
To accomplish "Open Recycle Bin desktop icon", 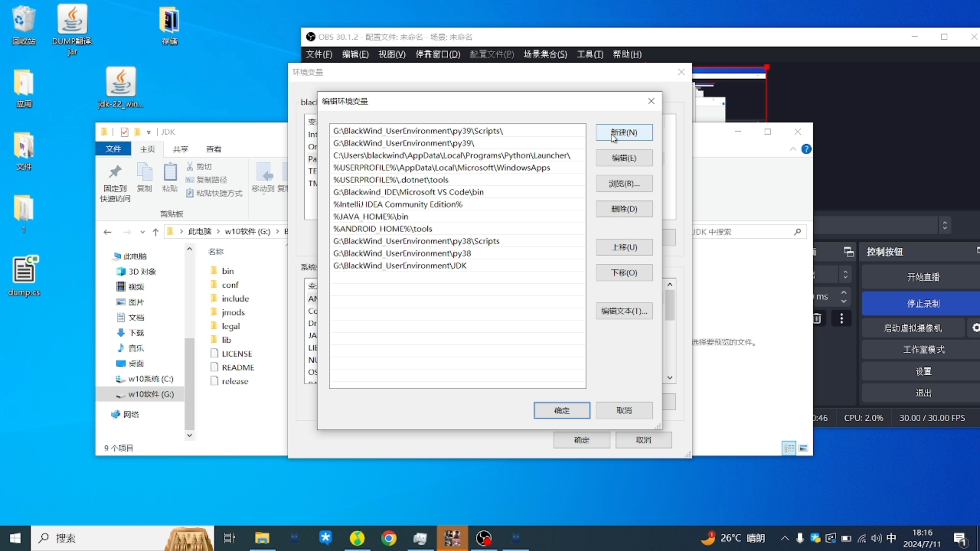I will tap(23, 26).
